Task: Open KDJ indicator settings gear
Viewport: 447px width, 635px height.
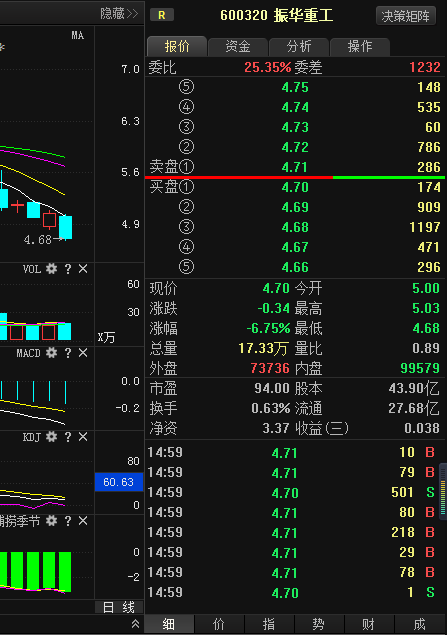Action: tap(51, 437)
